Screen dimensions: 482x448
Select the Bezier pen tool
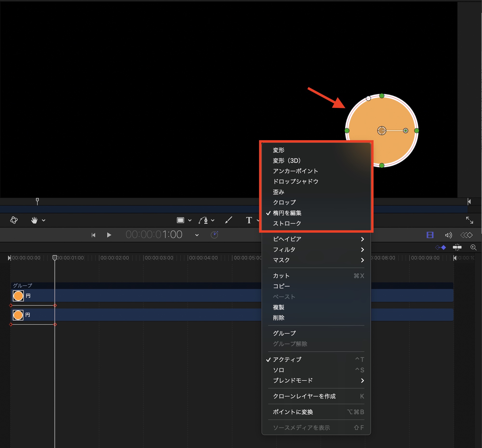(x=203, y=220)
